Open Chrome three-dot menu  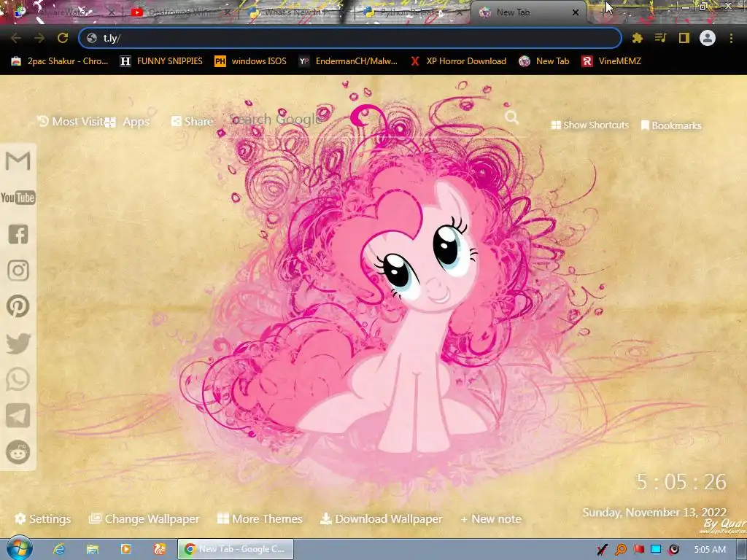[x=731, y=38]
